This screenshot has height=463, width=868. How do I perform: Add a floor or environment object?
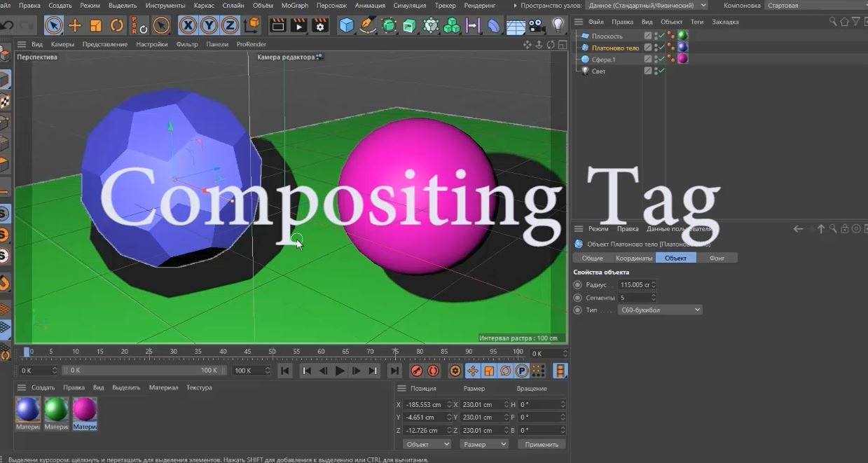[516, 26]
